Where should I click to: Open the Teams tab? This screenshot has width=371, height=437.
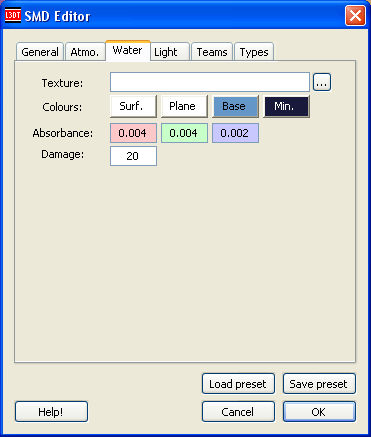tap(212, 52)
